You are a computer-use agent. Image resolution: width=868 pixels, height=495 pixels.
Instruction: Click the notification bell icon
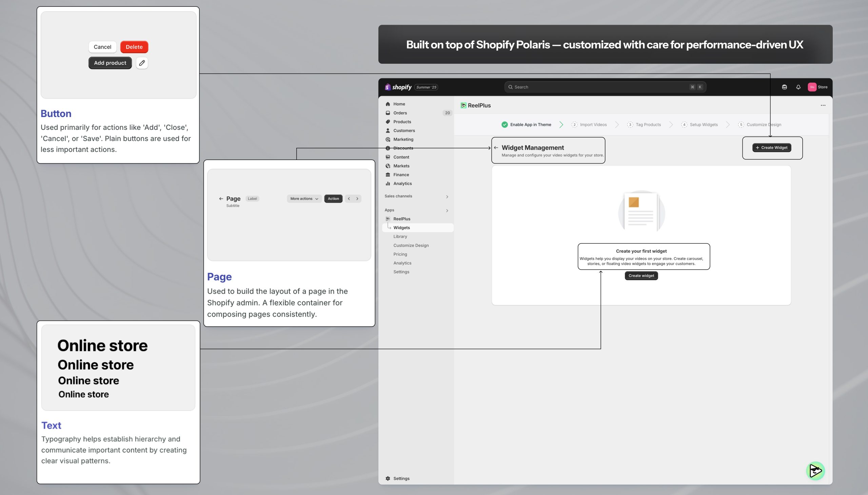798,87
